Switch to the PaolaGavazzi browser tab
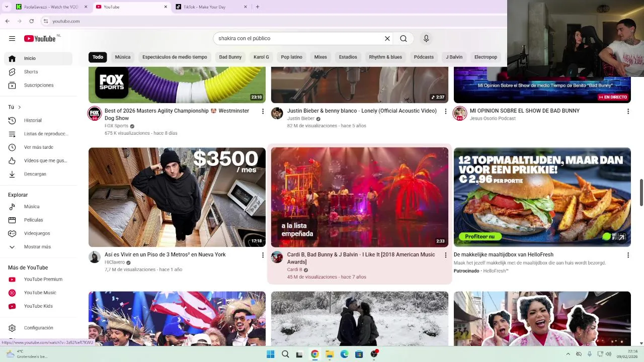Screen dimensions: 644x362 click(x=51, y=7)
